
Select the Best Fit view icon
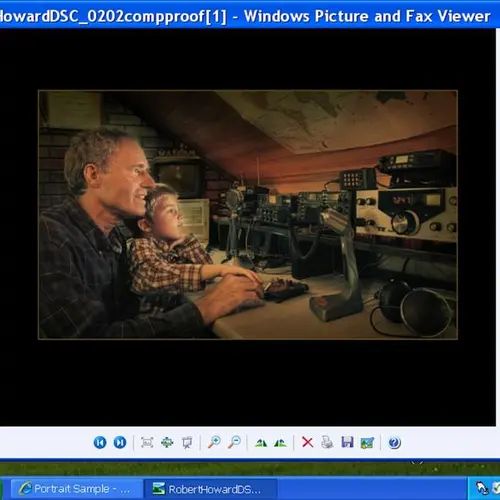147,443
